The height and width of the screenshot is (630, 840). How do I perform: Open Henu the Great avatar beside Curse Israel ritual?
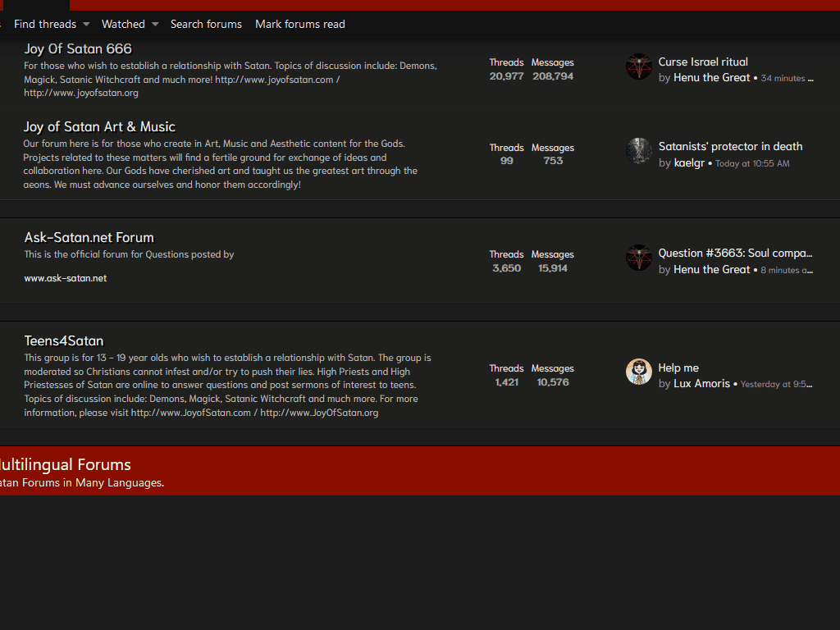pos(638,66)
